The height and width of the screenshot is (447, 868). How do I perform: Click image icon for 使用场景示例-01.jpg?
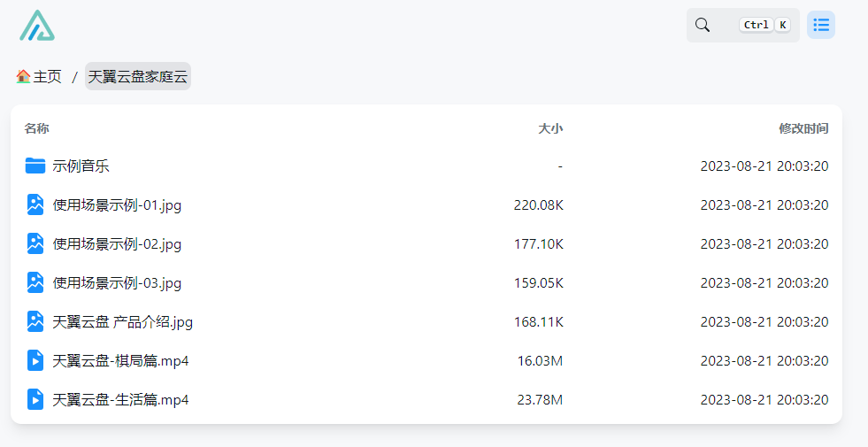(x=35, y=204)
